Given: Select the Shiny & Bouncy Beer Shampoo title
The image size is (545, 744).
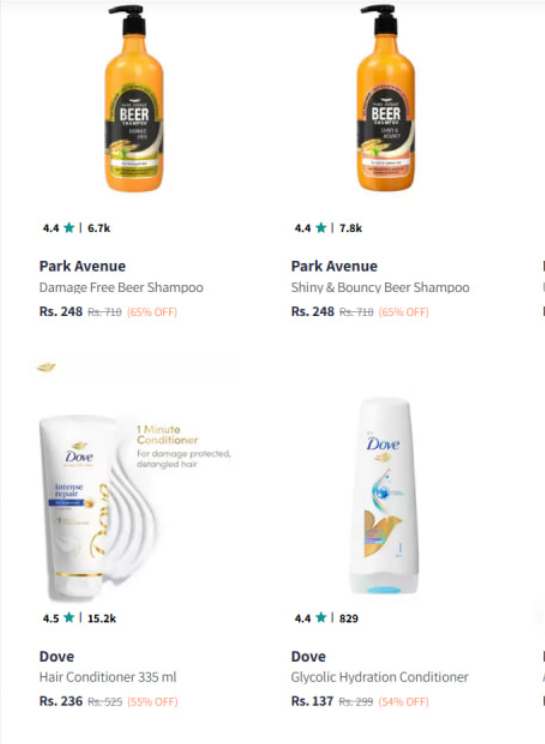Looking at the screenshot, I should (x=380, y=288).
